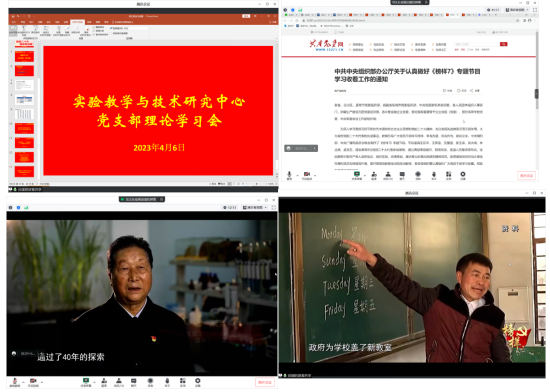Click green share-screen icon under elderly man video

pyautogui.click(x=86, y=381)
